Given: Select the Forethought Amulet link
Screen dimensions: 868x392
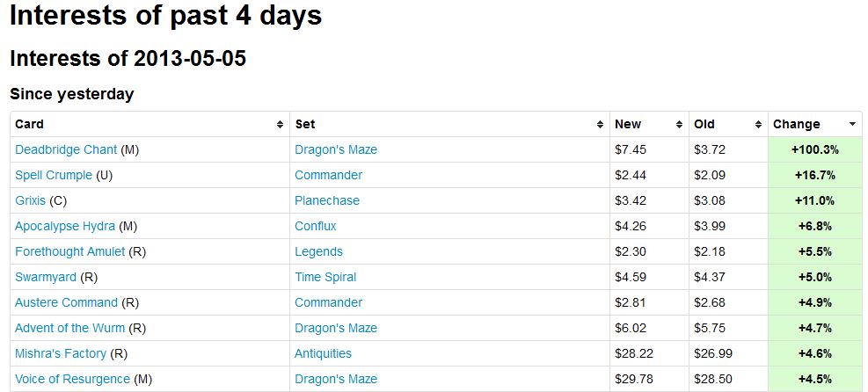Looking at the screenshot, I should (x=69, y=252).
